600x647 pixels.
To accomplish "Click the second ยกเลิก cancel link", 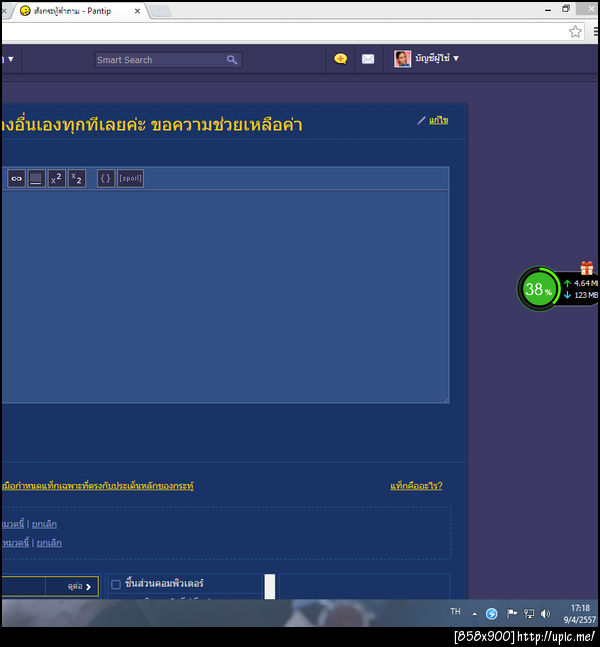I will point(49,543).
